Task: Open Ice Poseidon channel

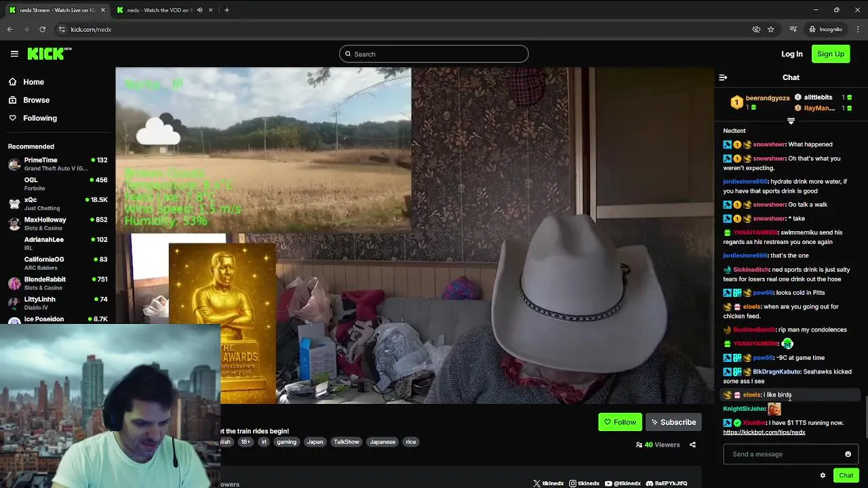Action: (x=58, y=319)
